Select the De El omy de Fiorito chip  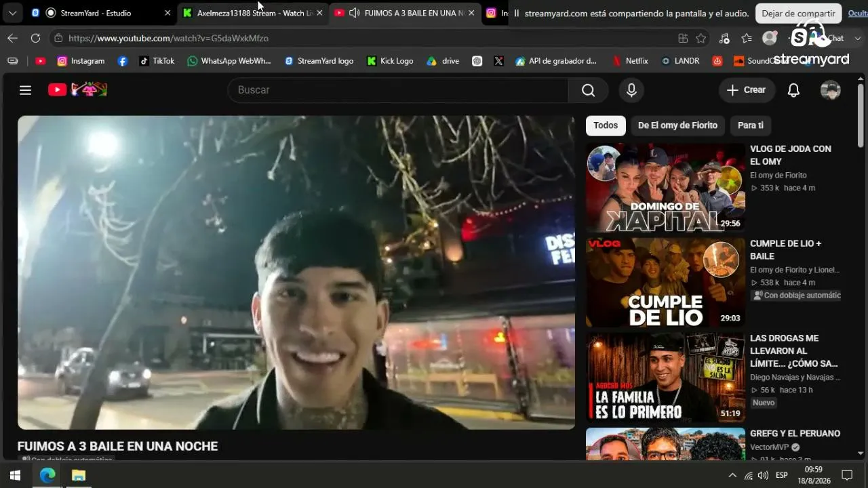pos(677,125)
